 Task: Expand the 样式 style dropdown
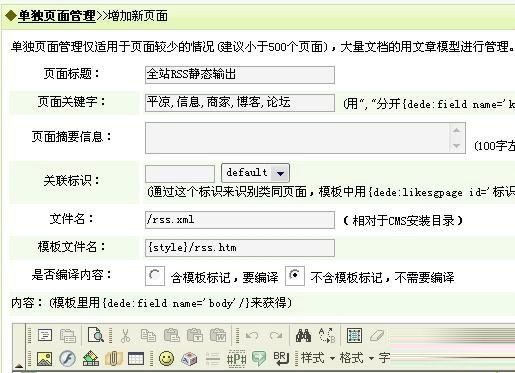[x=318, y=358]
